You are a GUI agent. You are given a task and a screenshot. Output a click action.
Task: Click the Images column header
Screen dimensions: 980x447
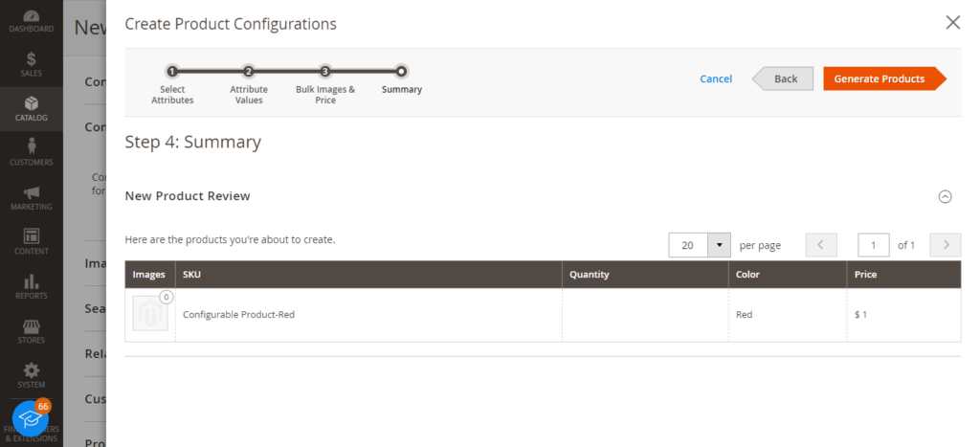point(150,275)
